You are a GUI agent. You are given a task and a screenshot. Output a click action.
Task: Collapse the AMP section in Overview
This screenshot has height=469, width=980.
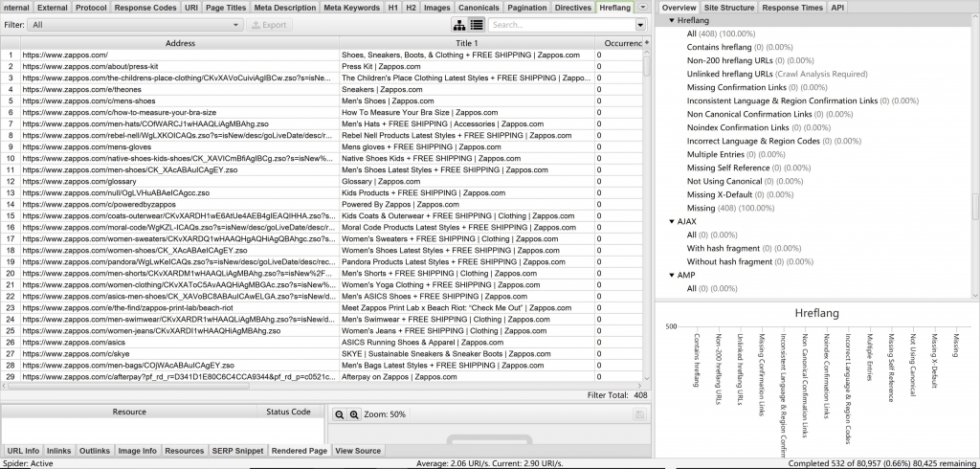[672, 275]
